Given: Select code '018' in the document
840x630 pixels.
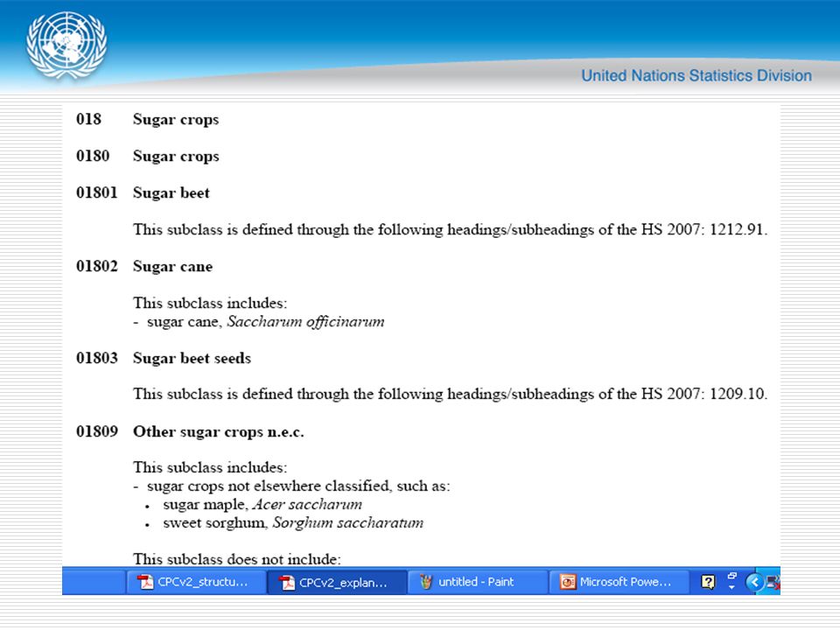Looking at the screenshot, I should (x=88, y=119).
